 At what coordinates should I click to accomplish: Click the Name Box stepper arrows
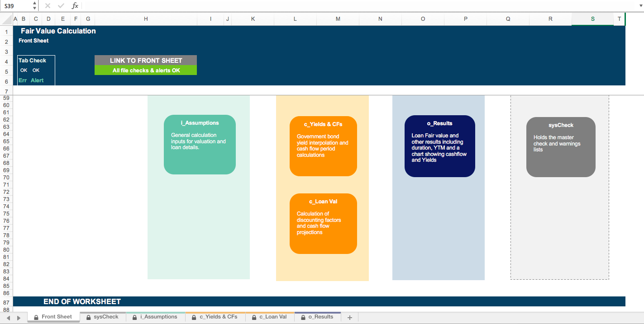(x=35, y=6)
